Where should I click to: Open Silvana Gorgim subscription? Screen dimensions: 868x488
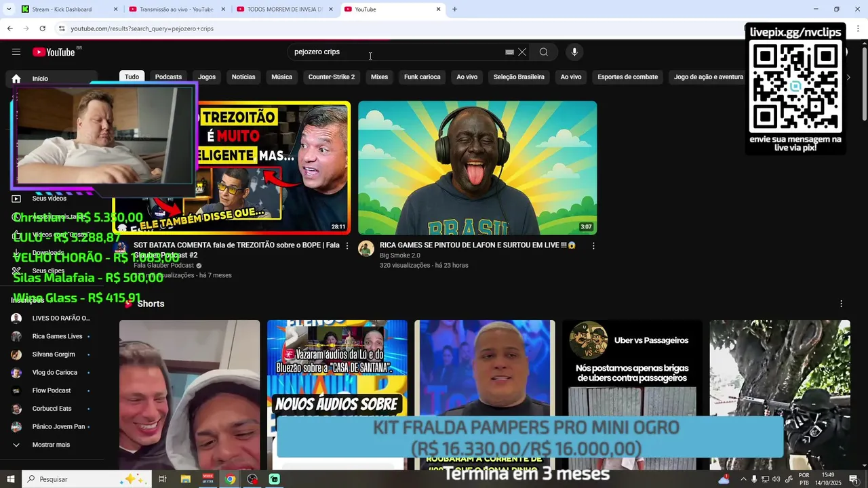click(52, 354)
